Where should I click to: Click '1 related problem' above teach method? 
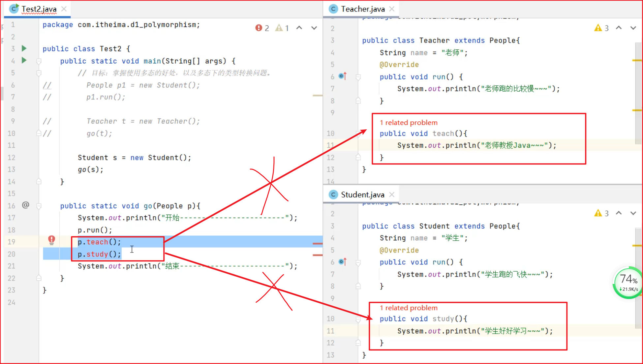(408, 123)
